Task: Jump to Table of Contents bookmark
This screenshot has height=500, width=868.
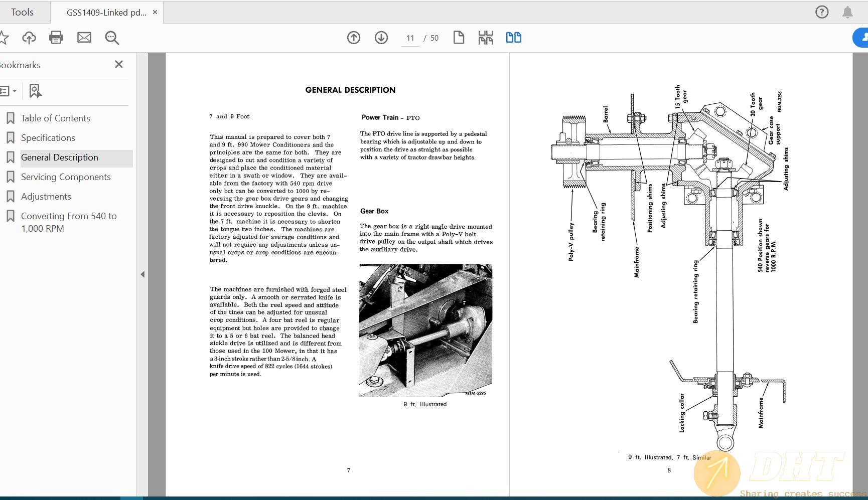Action: tap(55, 118)
